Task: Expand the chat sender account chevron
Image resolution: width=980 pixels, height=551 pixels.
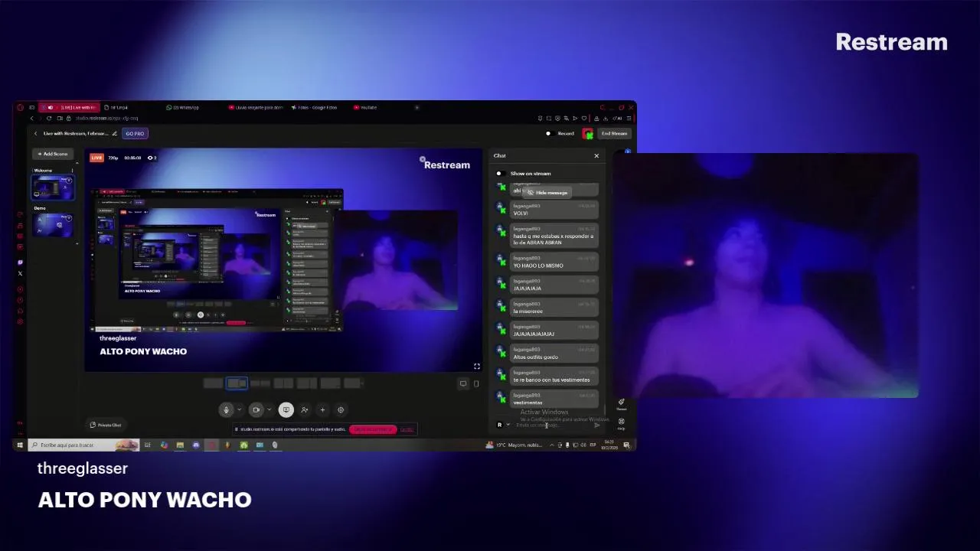Action: pyautogui.click(x=508, y=425)
